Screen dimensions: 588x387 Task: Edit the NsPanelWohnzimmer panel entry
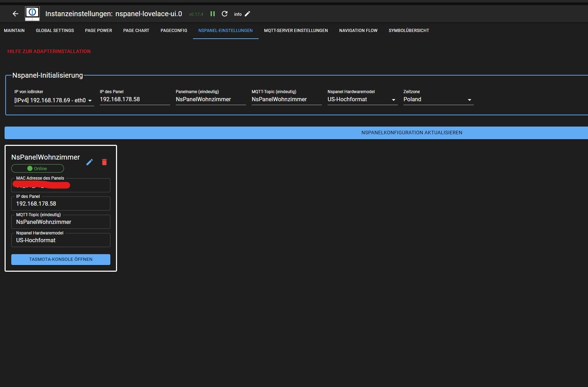tap(90, 162)
